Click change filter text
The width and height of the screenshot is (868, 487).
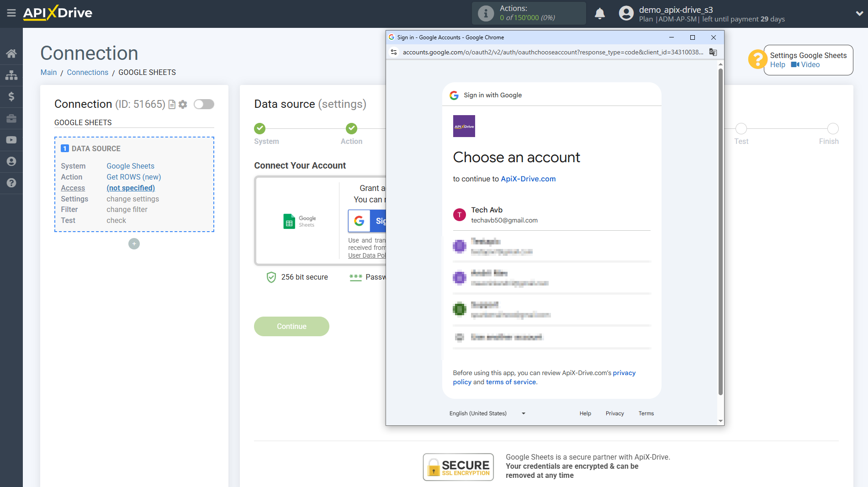click(x=127, y=209)
